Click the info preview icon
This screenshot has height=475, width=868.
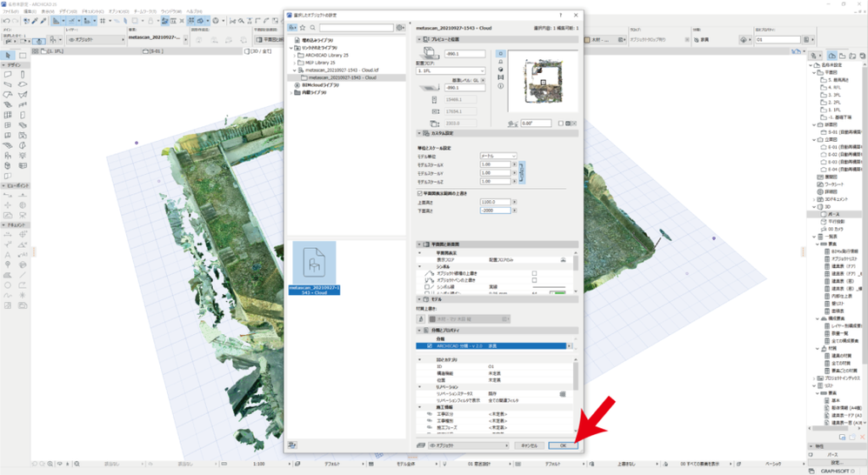coord(500,86)
